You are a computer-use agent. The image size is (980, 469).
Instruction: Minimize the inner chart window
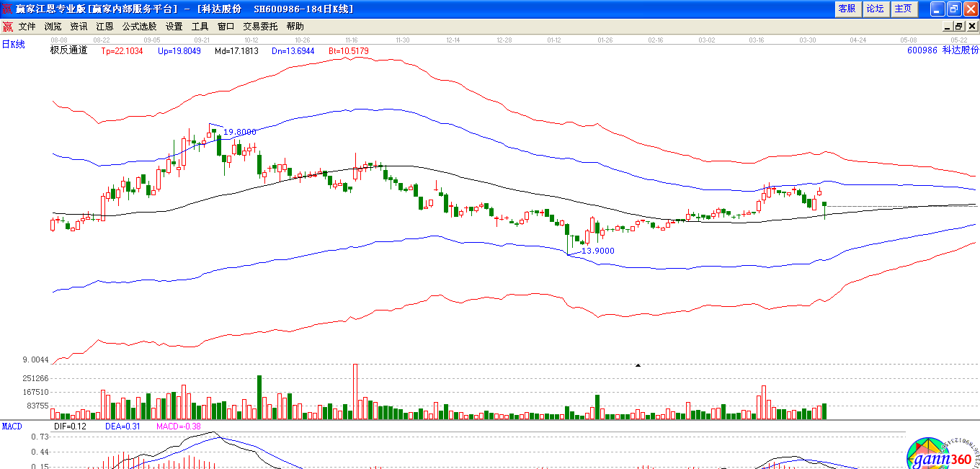pyautogui.click(x=947, y=27)
